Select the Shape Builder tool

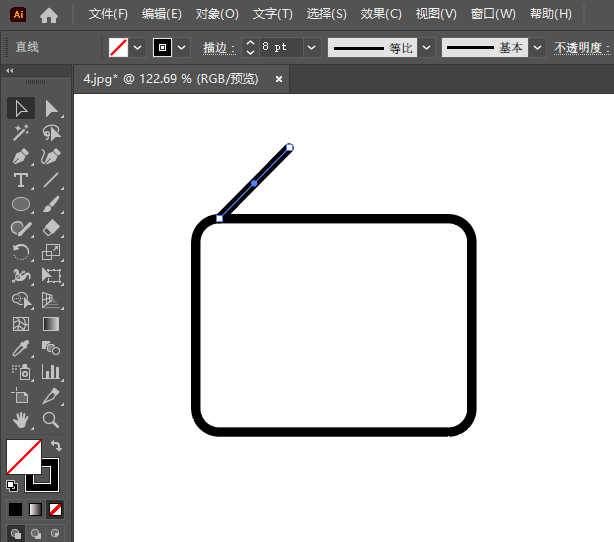(x=22, y=300)
